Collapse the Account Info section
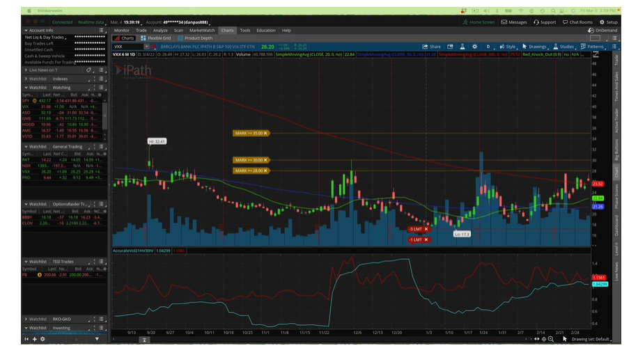 [26, 30]
